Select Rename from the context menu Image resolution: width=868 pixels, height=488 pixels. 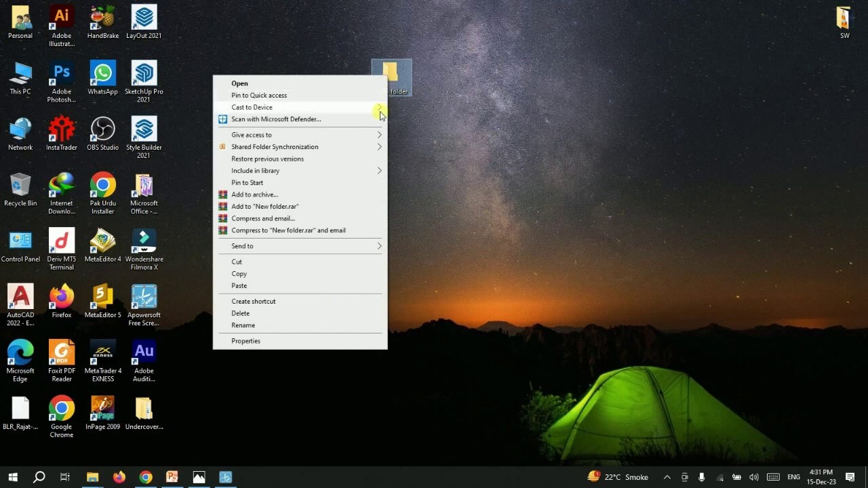243,325
